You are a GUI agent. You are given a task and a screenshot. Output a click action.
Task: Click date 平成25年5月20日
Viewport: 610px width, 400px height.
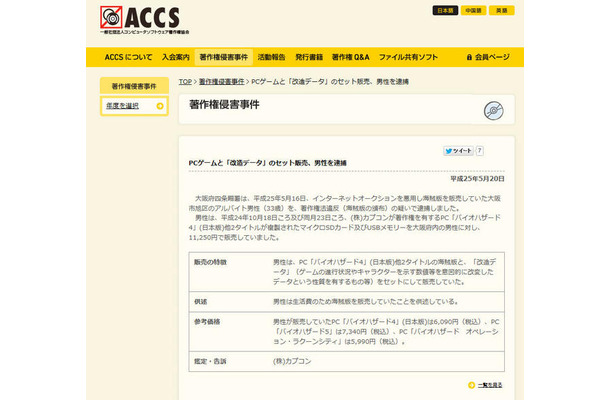click(477, 179)
